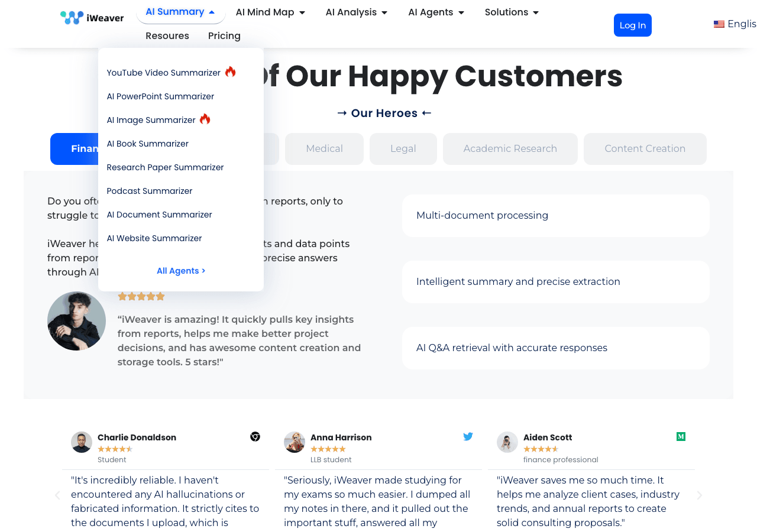Click the previous testimonial arrow
The image size is (757, 532).
click(57, 495)
